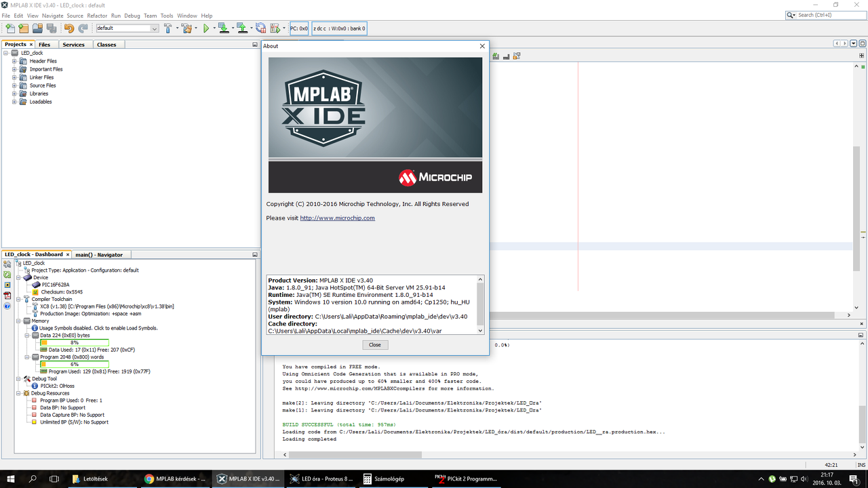
Task: Switch to the main() - Navigator tab
Action: tap(99, 255)
